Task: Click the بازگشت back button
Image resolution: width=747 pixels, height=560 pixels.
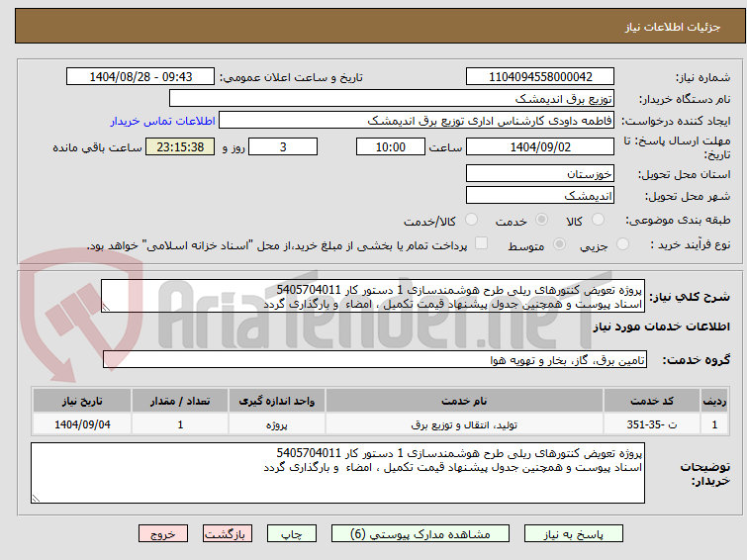Action: (228, 534)
